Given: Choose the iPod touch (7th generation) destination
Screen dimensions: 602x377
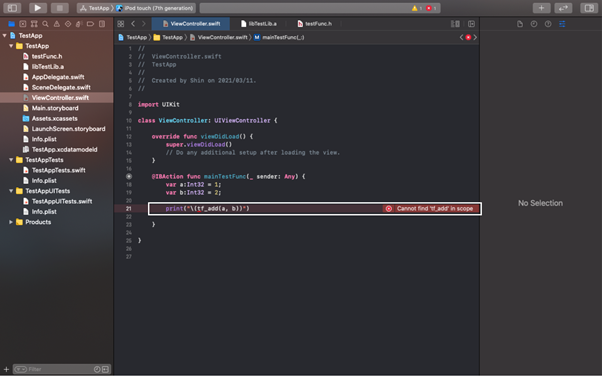Looking at the screenshot, I should click(155, 8).
